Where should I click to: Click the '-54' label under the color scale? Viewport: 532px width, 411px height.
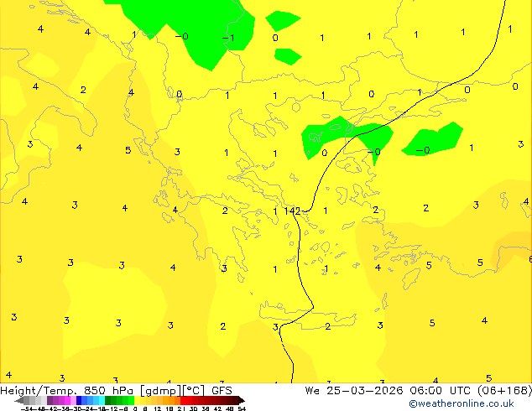point(26,409)
